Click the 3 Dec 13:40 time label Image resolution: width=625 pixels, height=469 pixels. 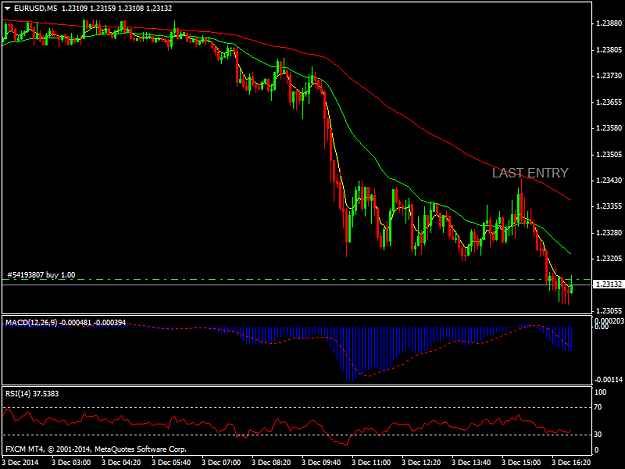click(471, 463)
